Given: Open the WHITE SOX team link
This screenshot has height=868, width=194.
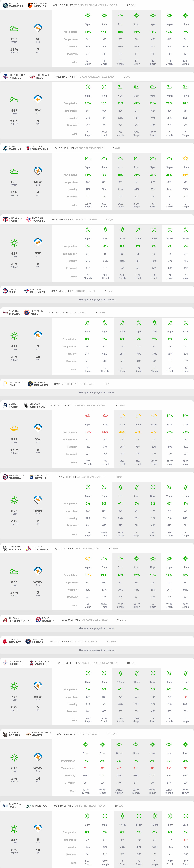Looking at the screenshot, I should pyautogui.click(x=37, y=407).
